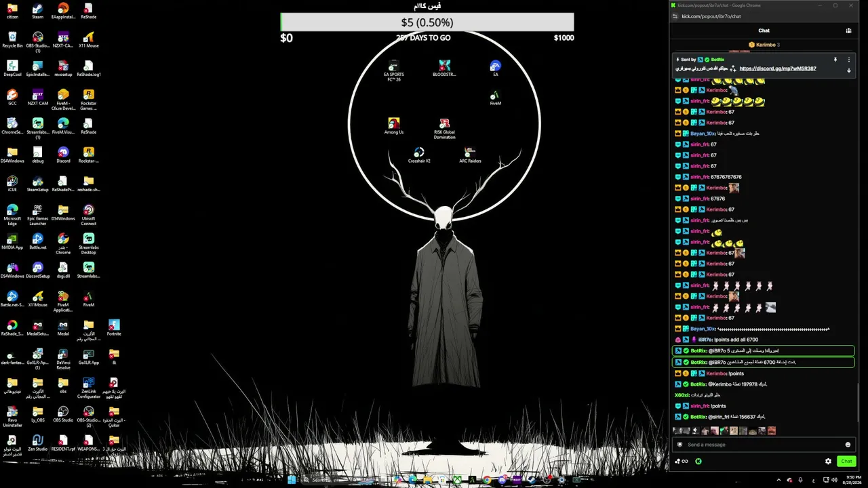This screenshot has width=868, height=488.
Task: Open the Fortnite desktop icon
Action: 114,328
